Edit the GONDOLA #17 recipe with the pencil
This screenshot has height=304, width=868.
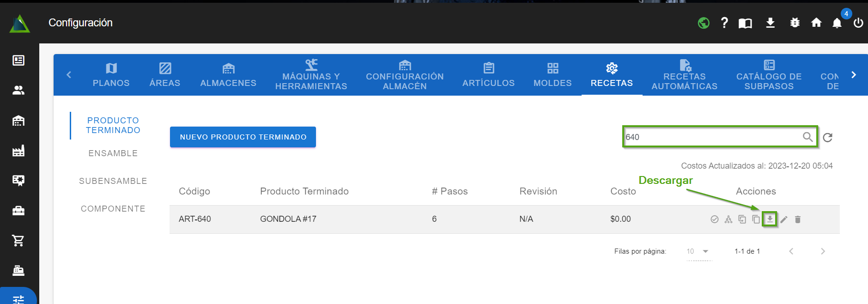[x=783, y=219]
